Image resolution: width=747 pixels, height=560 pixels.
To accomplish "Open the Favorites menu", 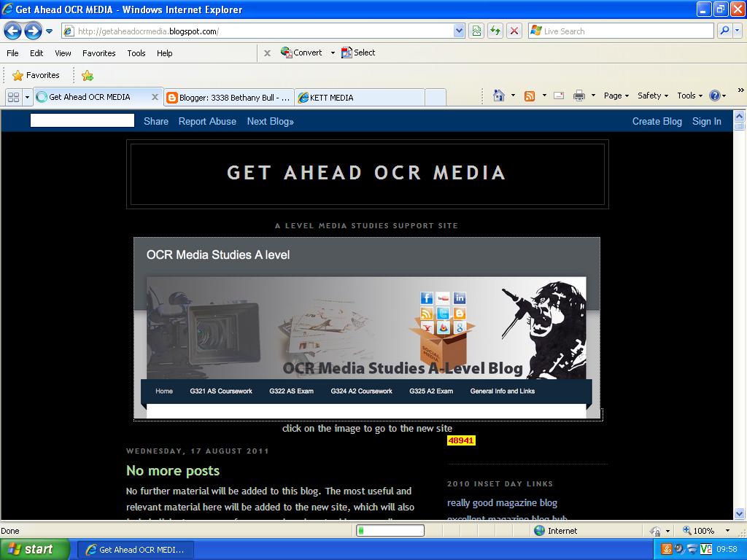I will coord(99,53).
